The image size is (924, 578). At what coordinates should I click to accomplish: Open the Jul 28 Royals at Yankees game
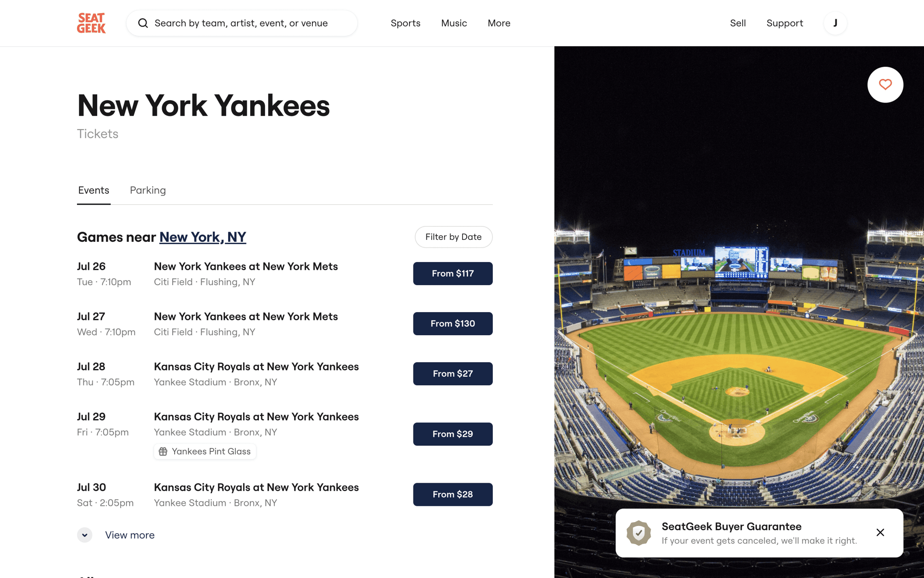tap(257, 367)
